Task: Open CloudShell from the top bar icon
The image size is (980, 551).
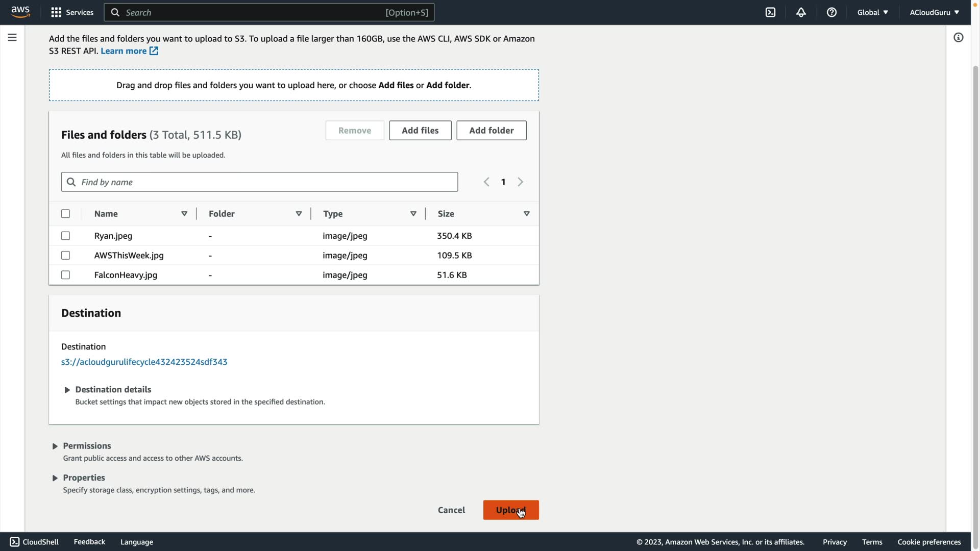Action: pos(770,12)
